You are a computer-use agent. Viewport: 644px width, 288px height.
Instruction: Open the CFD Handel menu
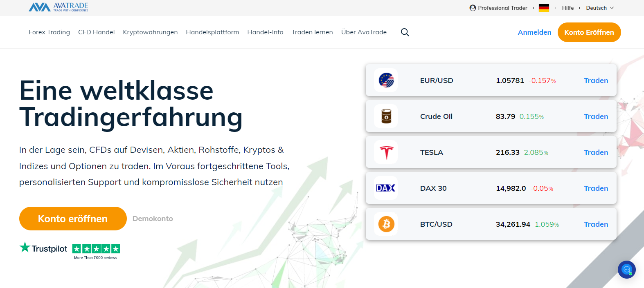[97, 32]
